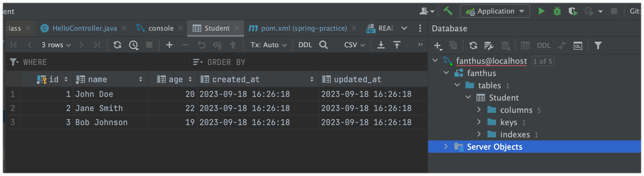Click the Run Application green play icon
644x176 pixels.
tap(542, 11)
